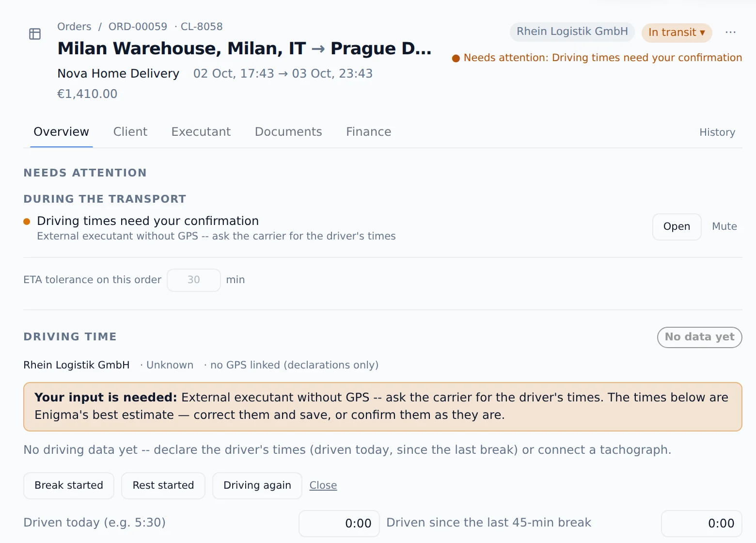Mute the driving times alert

point(724,226)
